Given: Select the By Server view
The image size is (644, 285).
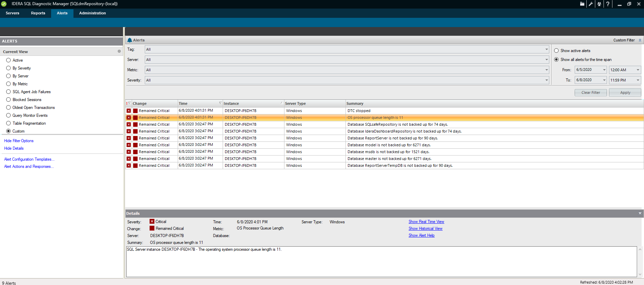Looking at the screenshot, I should (8, 76).
